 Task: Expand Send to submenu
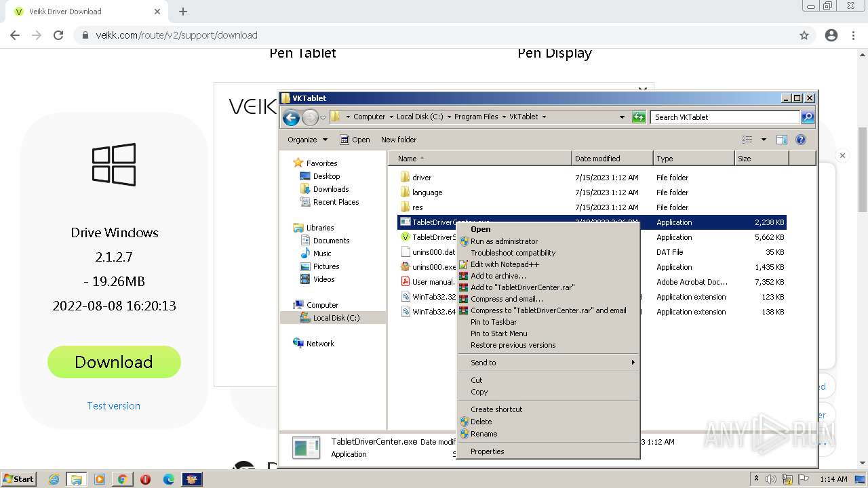click(x=548, y=363)
